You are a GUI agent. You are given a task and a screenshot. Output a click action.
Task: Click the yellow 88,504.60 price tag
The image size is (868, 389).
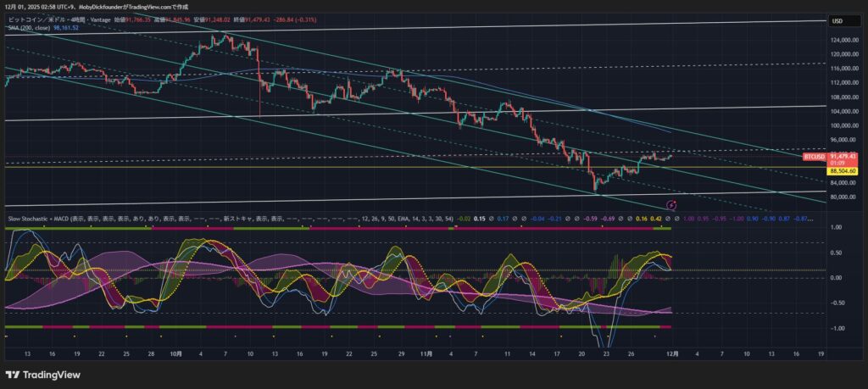[x=844, y=170]
